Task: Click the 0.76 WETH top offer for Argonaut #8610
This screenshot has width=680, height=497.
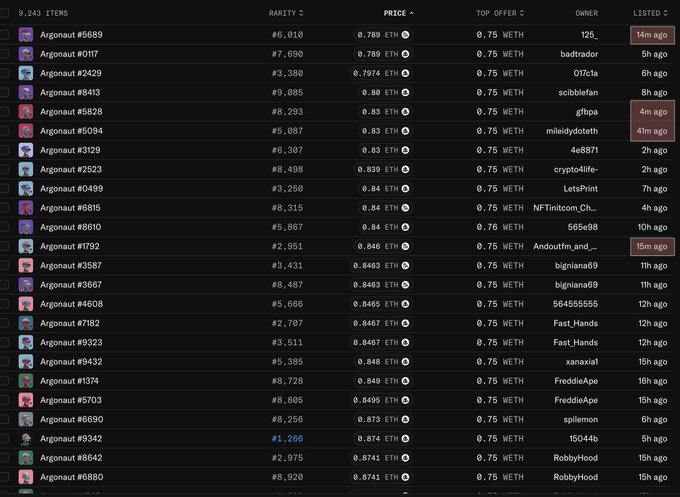Action: click(x=500, y=227)
